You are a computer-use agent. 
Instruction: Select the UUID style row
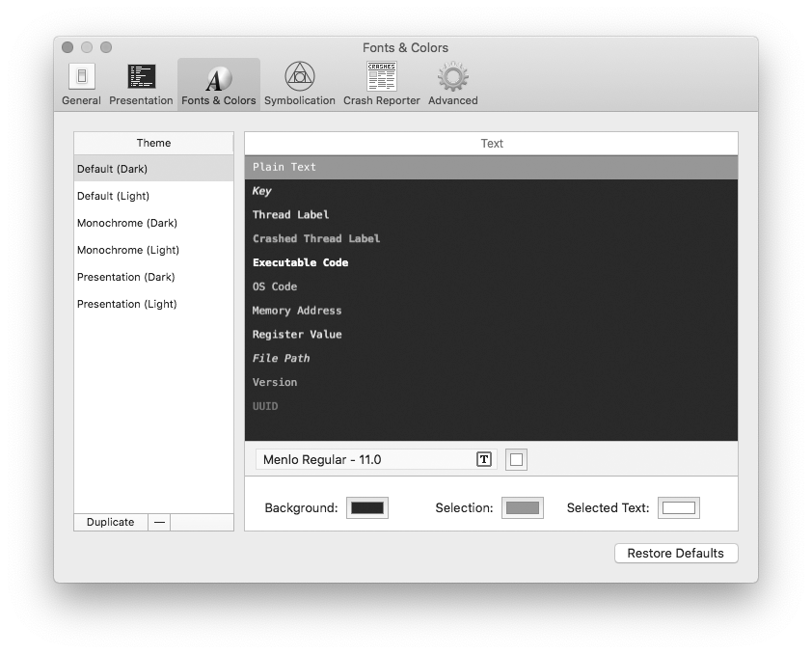point(491,406)
